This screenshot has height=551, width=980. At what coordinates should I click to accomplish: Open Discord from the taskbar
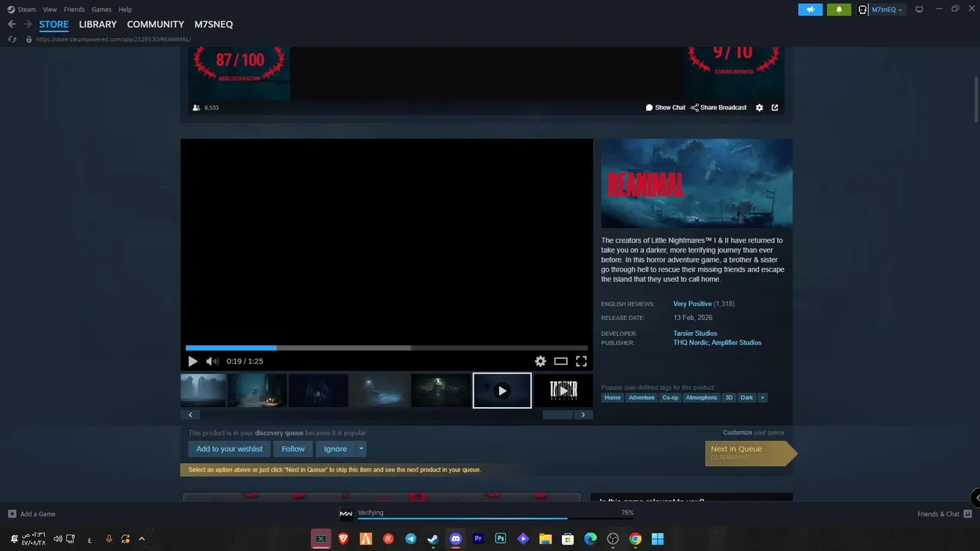click(456, 539)
